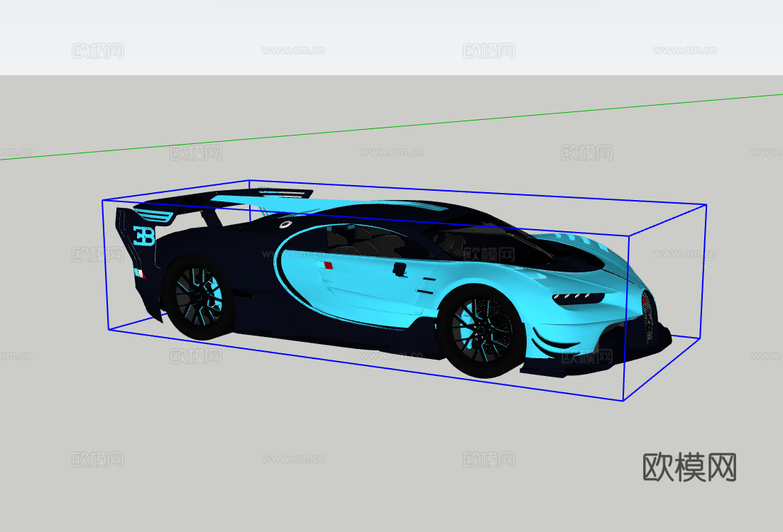Click the car's rear wheel

click(x=199, y=297)
